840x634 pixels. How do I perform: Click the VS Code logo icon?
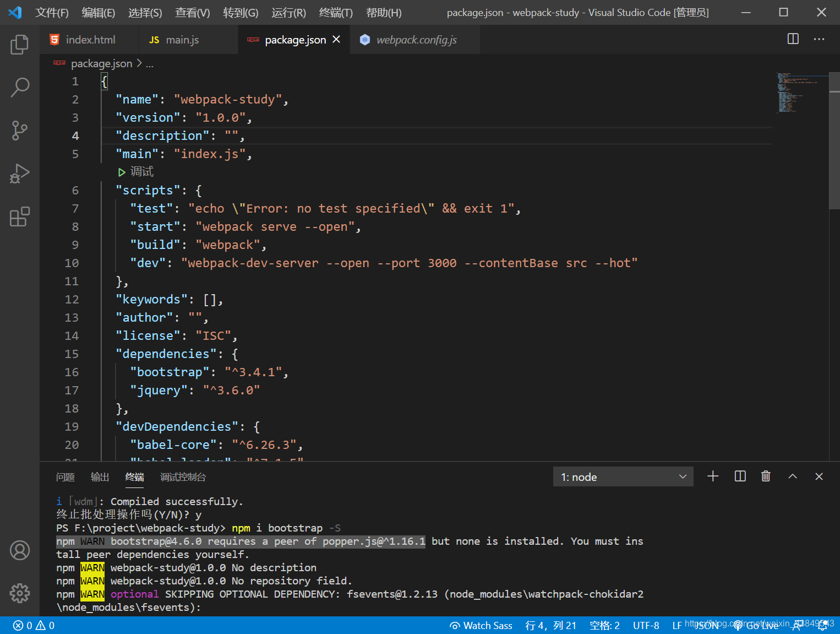pos(15,12)
